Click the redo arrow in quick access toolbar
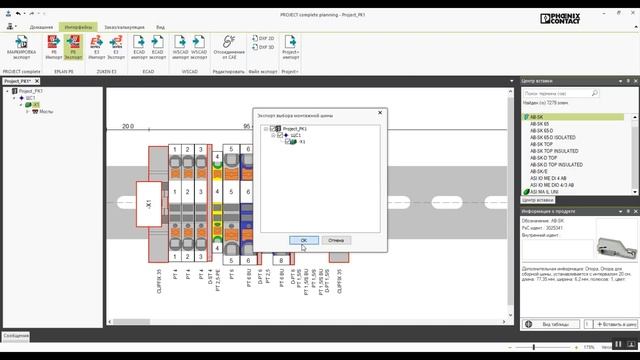The width and height of the screenshot is (640, 360). 31,13
